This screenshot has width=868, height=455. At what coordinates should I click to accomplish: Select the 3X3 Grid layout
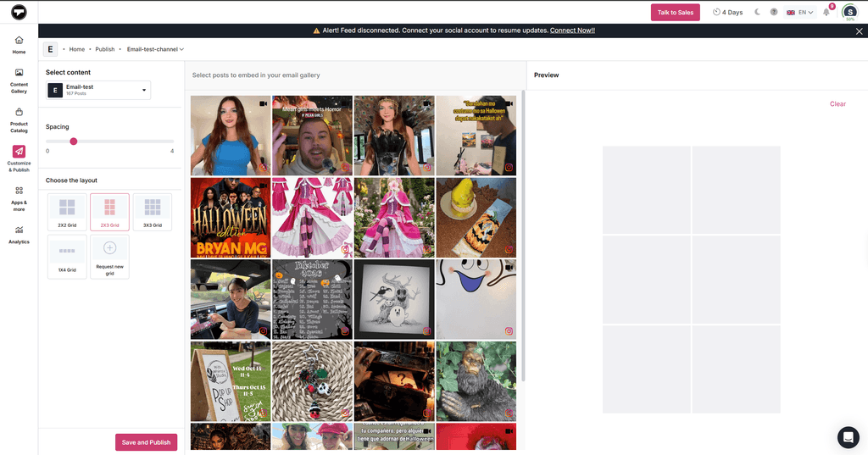point(153,212)
